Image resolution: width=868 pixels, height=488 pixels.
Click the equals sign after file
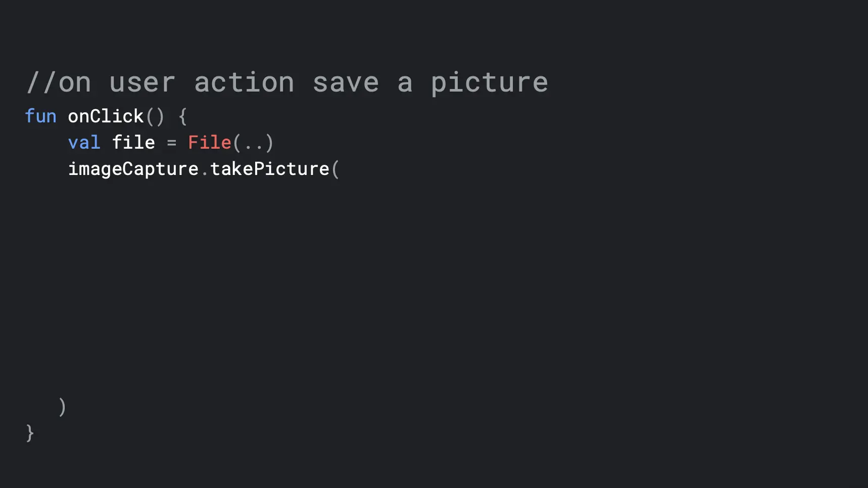[172, 143]
